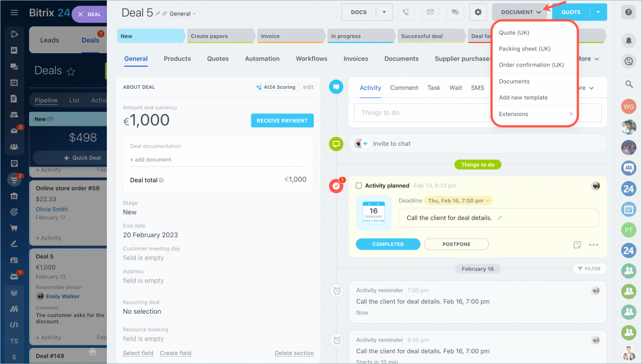Open tasks checkmark icon in left sidebar
This screenshot has width=642, height=364.
pyautogui.click(x=14, y=163)
